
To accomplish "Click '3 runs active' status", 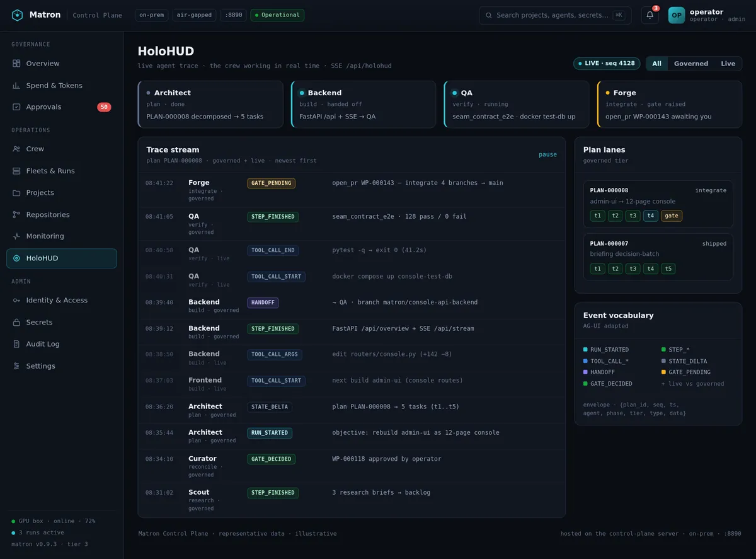I will click(x=38, y=533).
